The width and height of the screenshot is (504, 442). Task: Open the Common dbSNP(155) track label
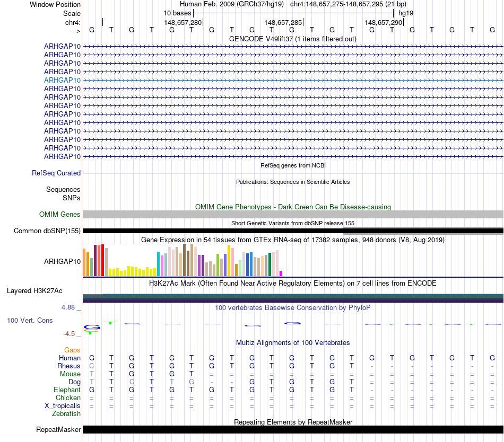point(47,231)
